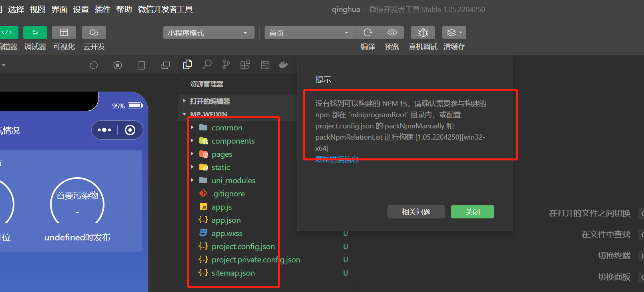Screen dimensions: 644x292
Task: Click the 在文件中查找 shortcut hint
Action: (x=606, y=234)
